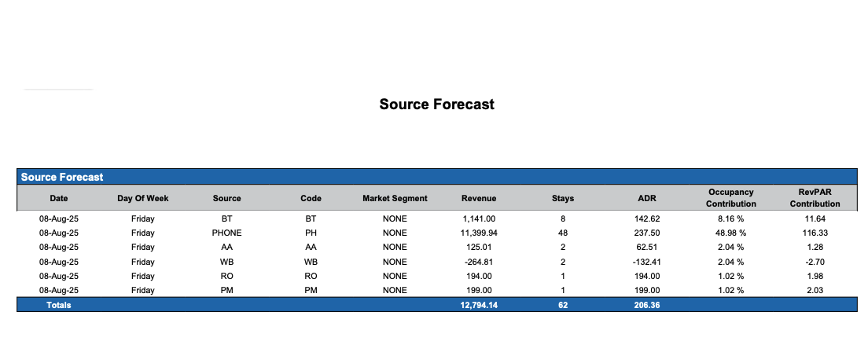Screen dimensions: 868x356
Task: Click the Code column header
Action: [x=311, y=198]
